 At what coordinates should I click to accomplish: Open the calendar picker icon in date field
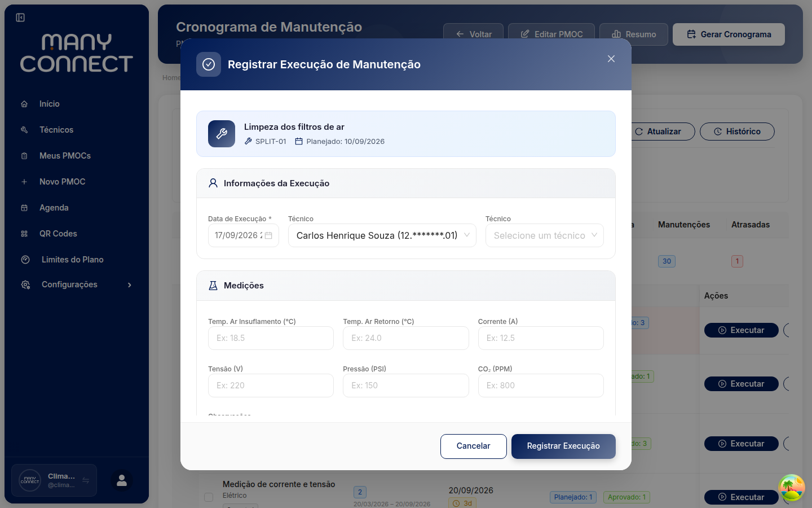coord(268,235)
